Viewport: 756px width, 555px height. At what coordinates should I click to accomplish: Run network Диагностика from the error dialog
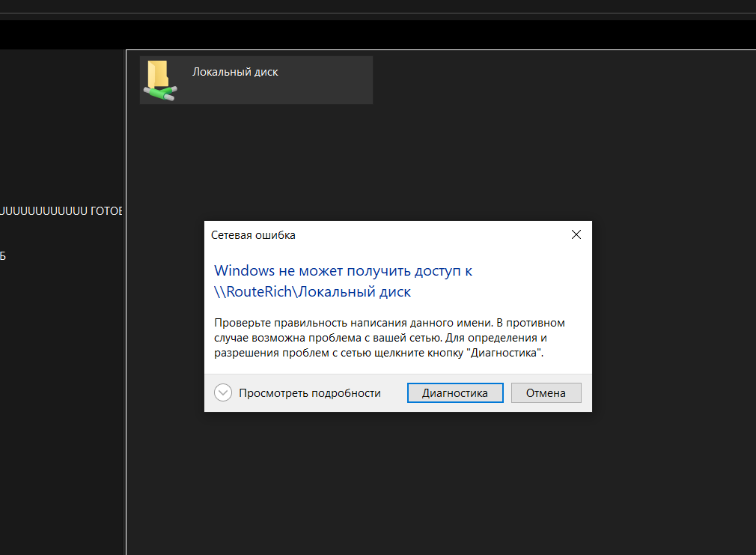pyautogui.click(x=455, y=392)
